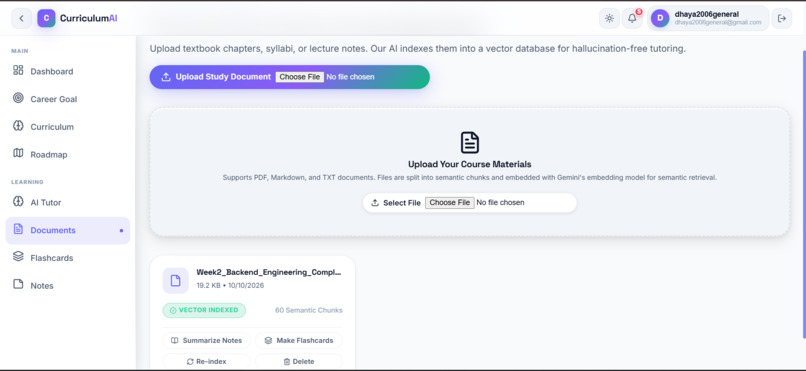Click the Roadmap map icon
This screenshot has width=806, height=371.
tap(18, 154)
